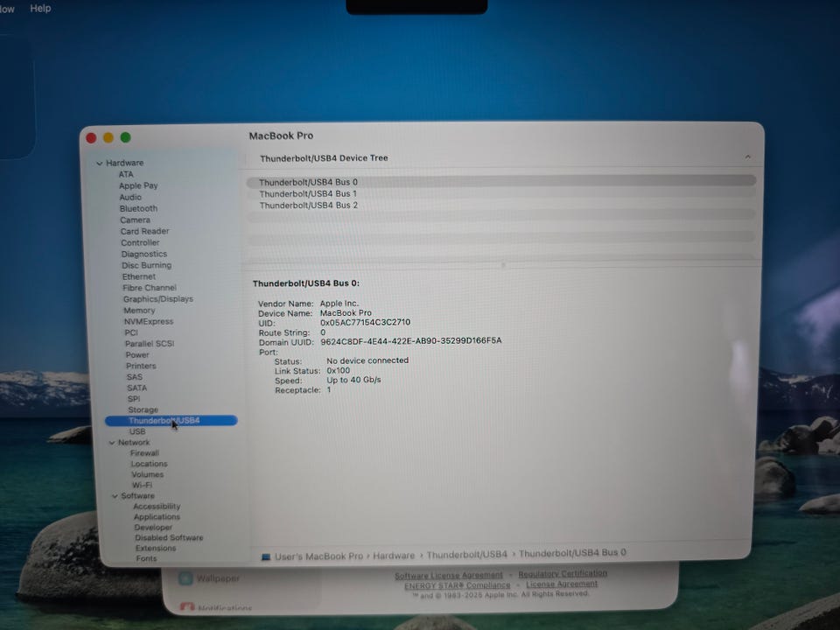Select Power in the sidebar
The width and height of the screenshot is (840, 630).
coord(137,354)
